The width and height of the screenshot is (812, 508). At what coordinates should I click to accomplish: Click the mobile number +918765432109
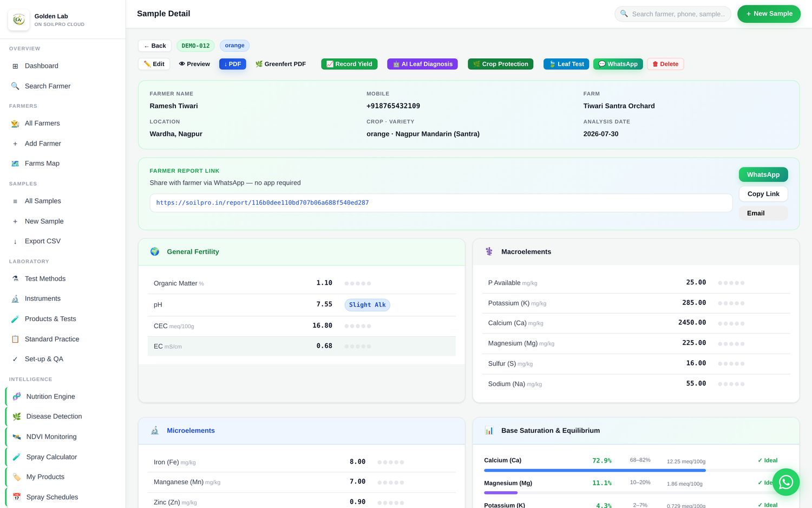393,106
